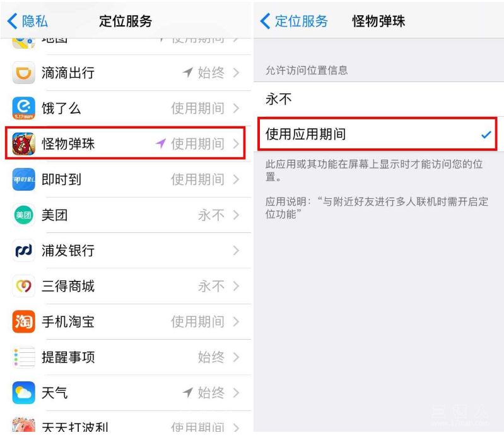Open 提醒事项 settings using its chevron

click(x=237, y=357)
